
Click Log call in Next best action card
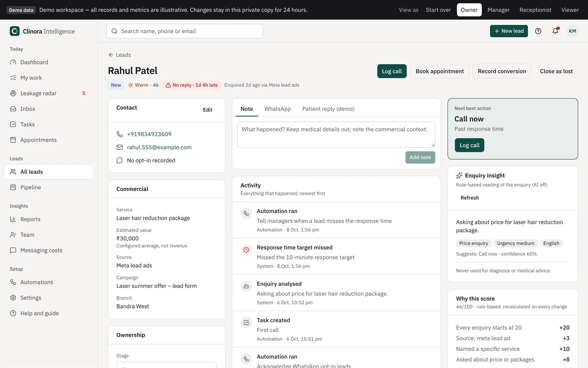coord(469,145)
